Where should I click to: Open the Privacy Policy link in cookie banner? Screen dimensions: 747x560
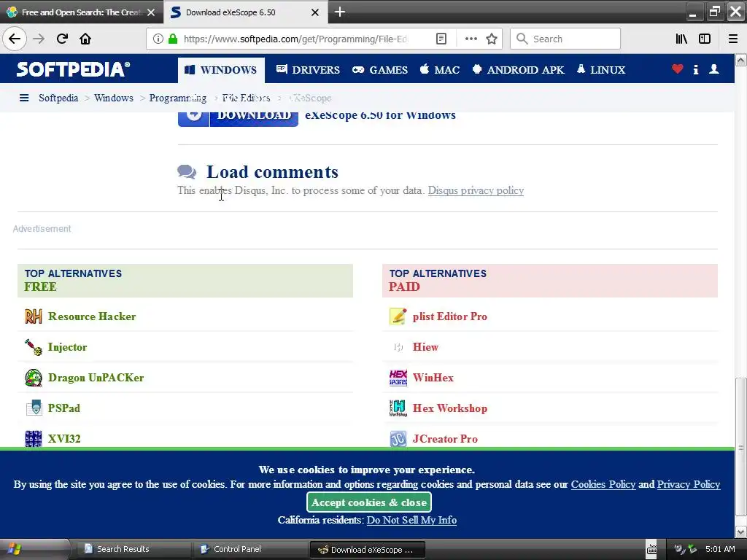689,484
